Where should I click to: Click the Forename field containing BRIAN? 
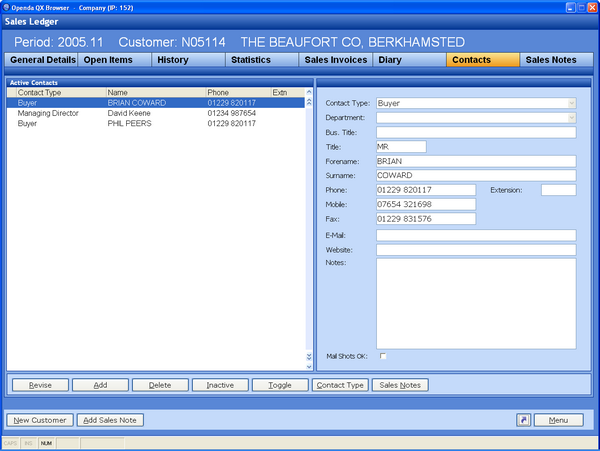point(476,161)
